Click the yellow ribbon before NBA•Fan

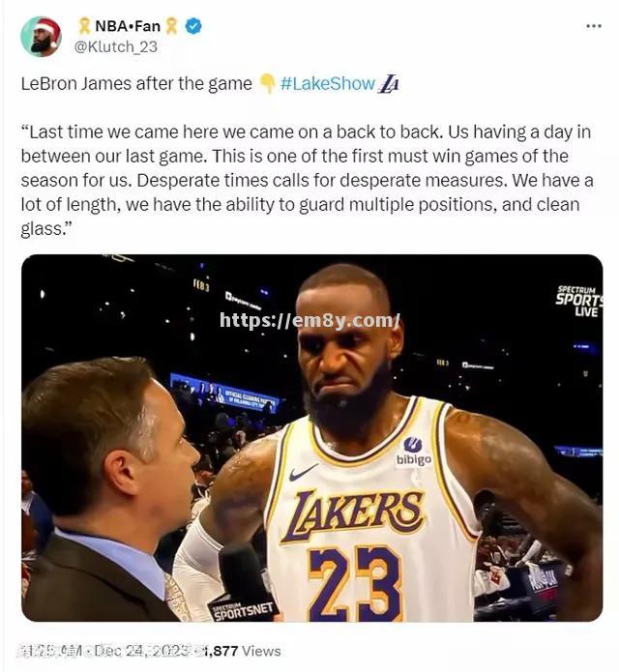84,26
